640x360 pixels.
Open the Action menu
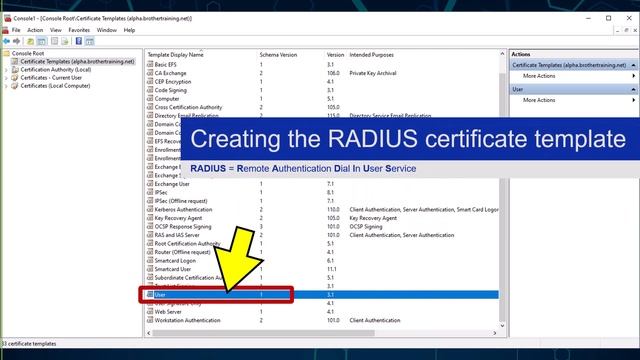click(x=35, y=30)
